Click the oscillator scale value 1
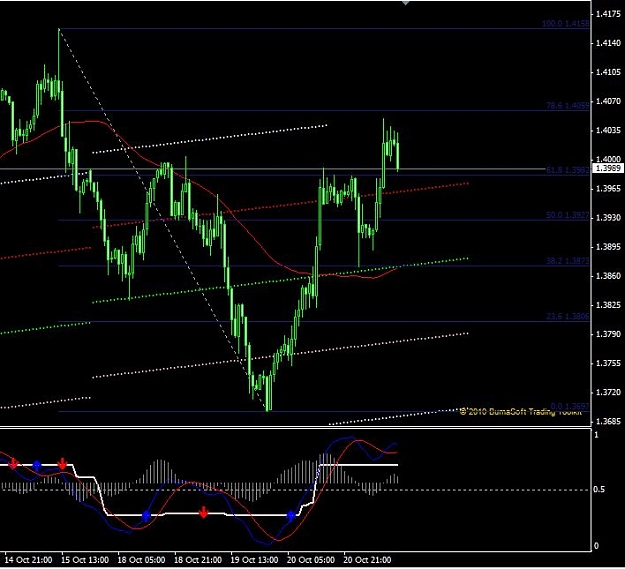Viewport: 625px width, 569px height. 596,435
